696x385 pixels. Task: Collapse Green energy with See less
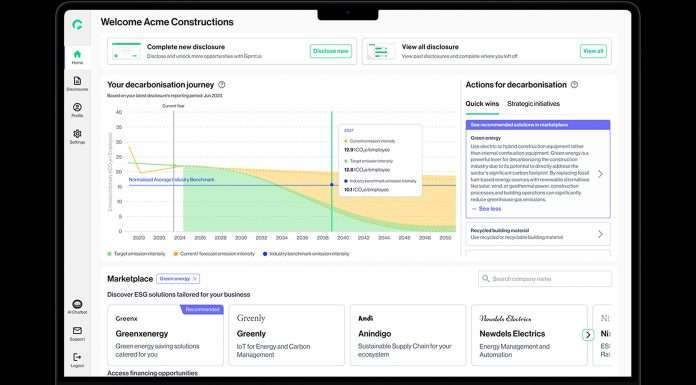[486, 209]
